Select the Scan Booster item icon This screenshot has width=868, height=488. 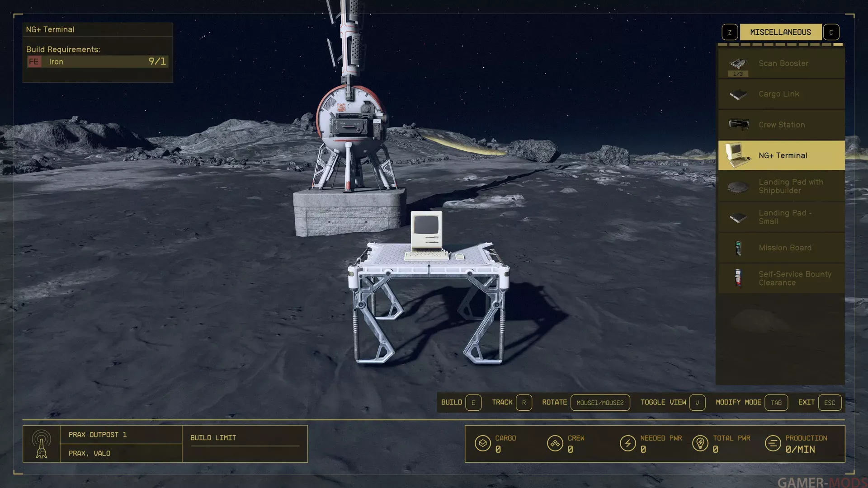pyautogui.click(x=738, y=63)
